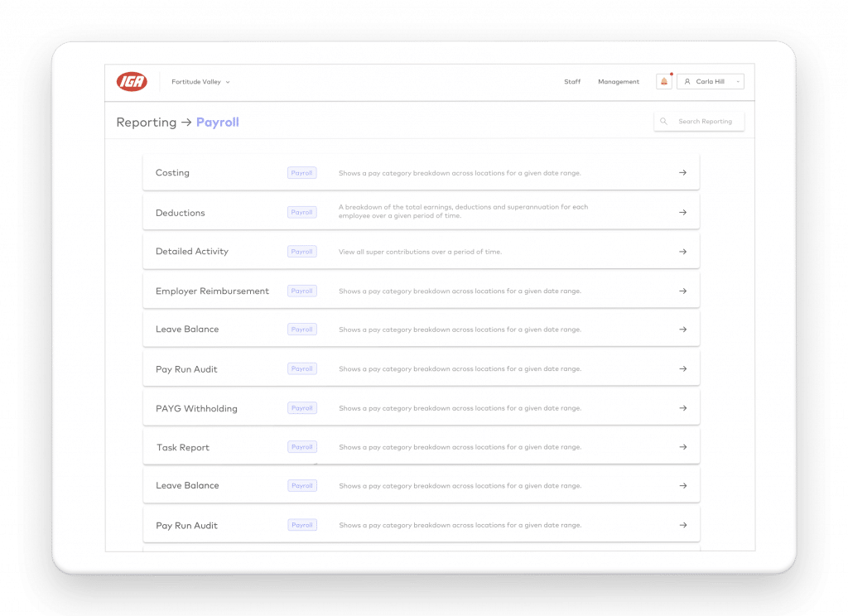Click the arrow on the PAYG Withholding row
848x616 pixels.
(683, 408)
